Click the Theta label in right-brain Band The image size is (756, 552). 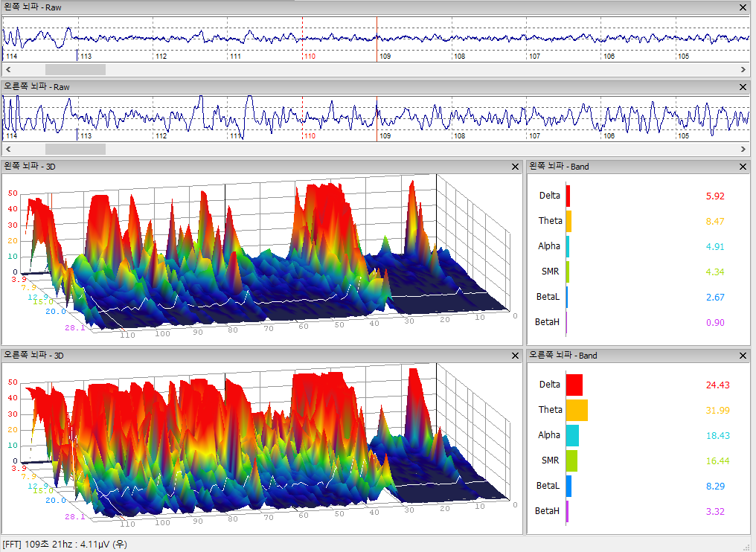[550, 409]
